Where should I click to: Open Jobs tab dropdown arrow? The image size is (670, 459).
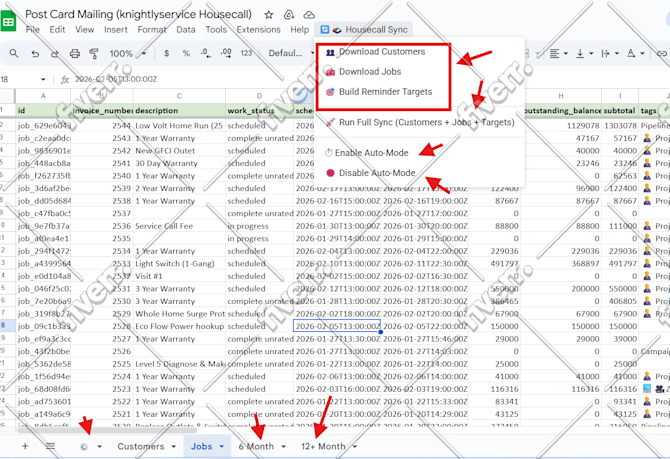pyautogui.click(x=221, y=447)
